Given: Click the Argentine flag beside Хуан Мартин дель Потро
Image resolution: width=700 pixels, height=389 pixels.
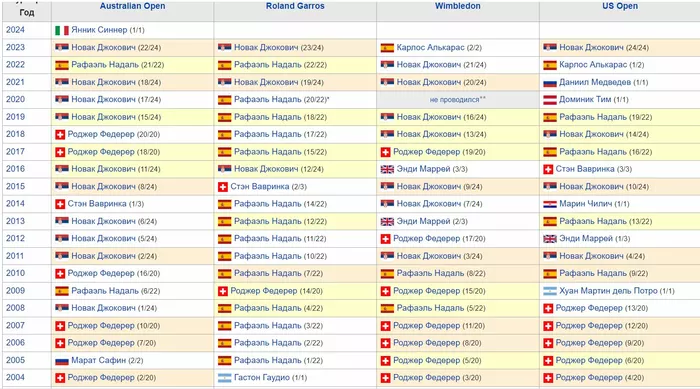Looking at the screenshot, I should [550, 291].
